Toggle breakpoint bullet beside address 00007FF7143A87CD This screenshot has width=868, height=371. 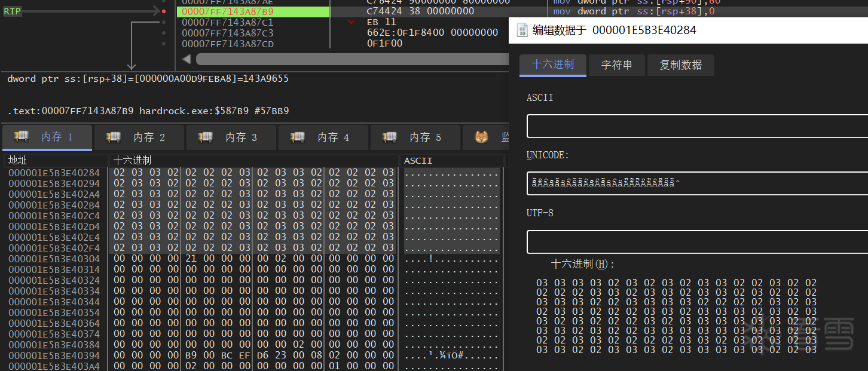coord(164,44)
